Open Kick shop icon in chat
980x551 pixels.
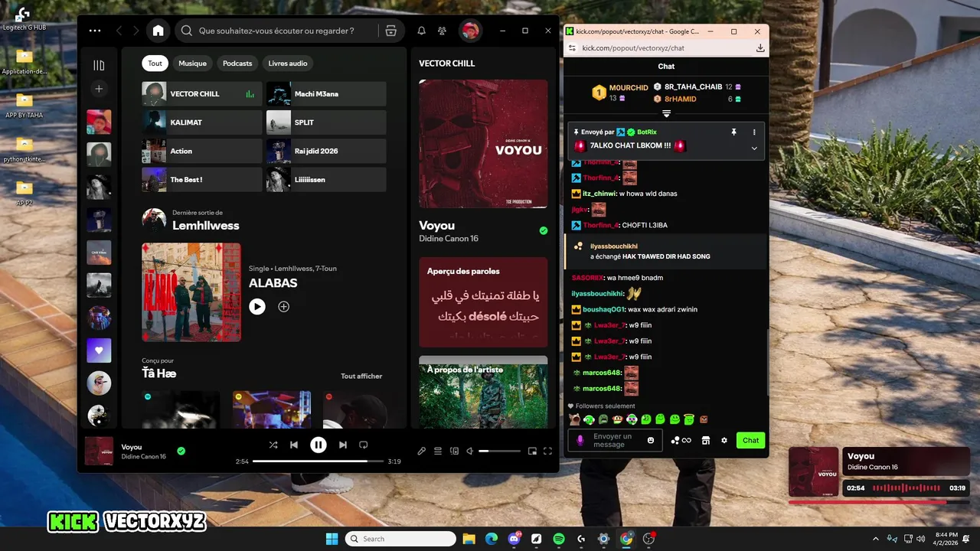(x=706, y=440)
